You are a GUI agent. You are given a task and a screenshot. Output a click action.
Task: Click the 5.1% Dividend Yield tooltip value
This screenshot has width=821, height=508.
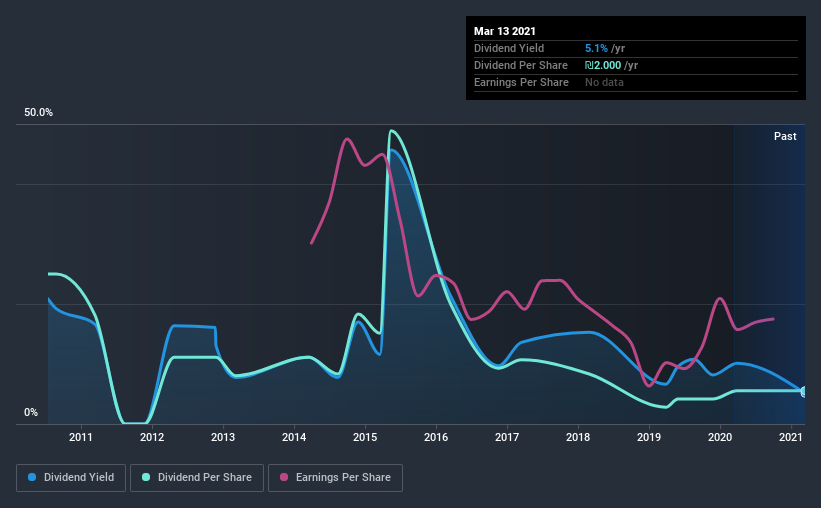[x=596, y=48]
